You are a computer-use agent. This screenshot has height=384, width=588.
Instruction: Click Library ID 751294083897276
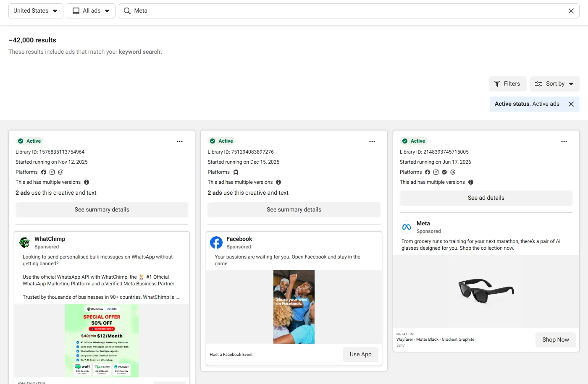pos(241,152)
